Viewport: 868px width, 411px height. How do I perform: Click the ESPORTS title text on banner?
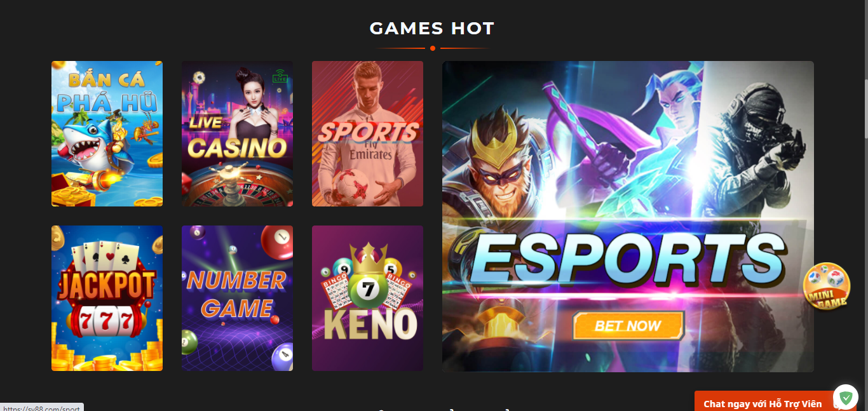click(x=627, y=259)
